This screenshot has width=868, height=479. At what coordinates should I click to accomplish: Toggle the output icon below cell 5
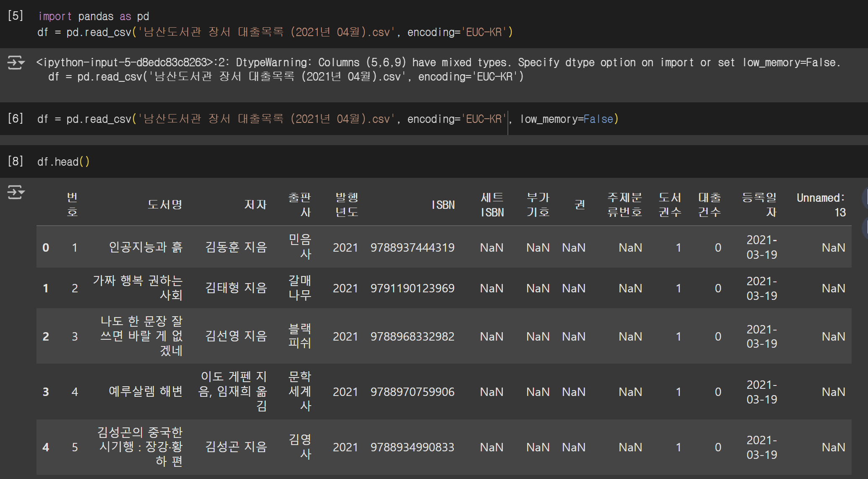(16, 63)
